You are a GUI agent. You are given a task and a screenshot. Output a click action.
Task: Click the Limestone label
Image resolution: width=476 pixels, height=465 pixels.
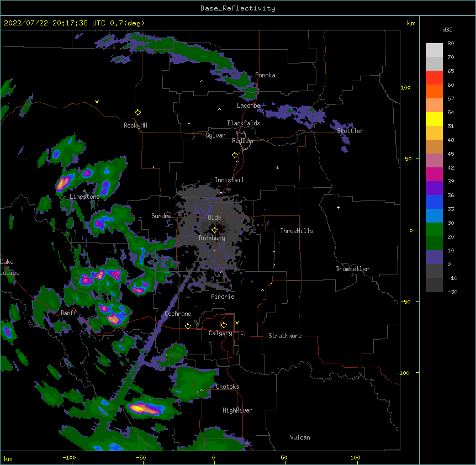tap(84, 197)
